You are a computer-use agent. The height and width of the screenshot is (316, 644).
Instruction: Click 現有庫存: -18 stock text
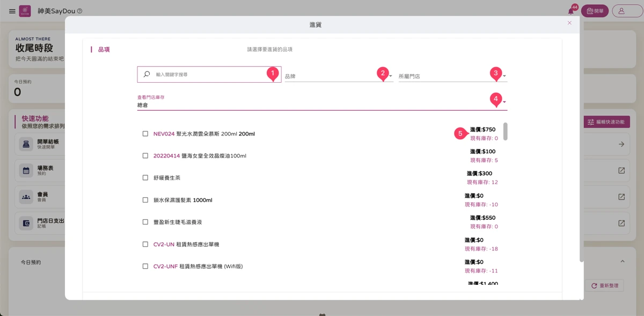point(481,248)
